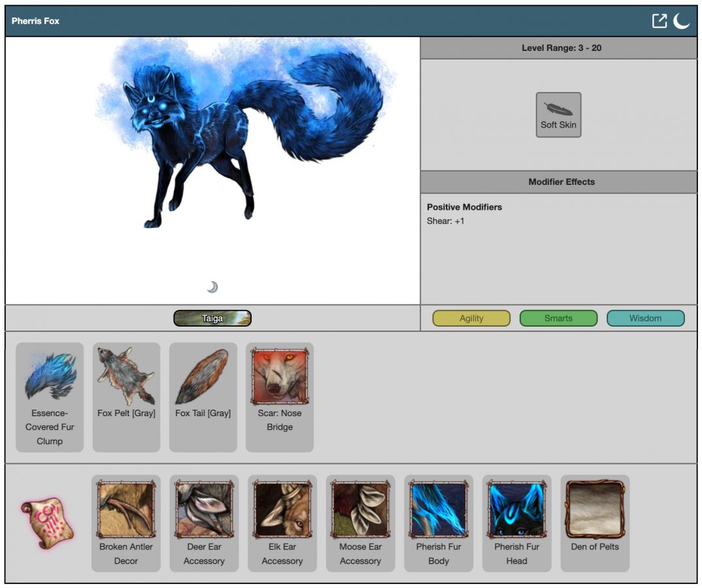Open the Deer Ear Accessory item
Image resolution: width=702 pixels, height=588 pixels.
pyautogui.click(x=204, y=510)
